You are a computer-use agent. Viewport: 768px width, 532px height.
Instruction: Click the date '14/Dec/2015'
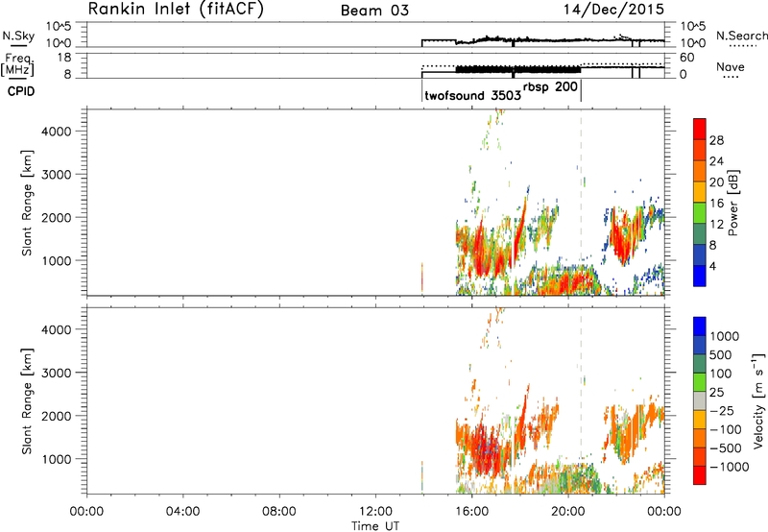click(x=613, y=9)
